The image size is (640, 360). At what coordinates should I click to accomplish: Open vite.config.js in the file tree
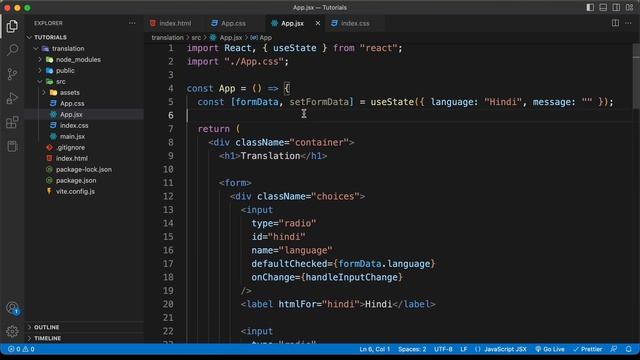84,191
